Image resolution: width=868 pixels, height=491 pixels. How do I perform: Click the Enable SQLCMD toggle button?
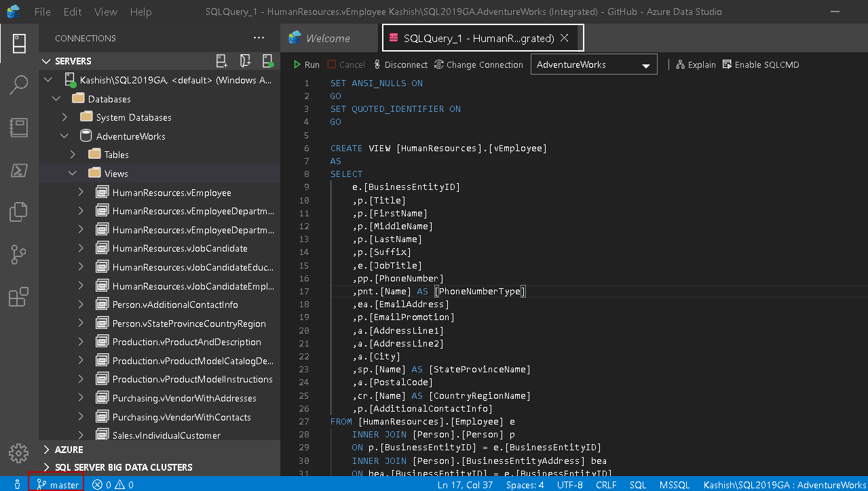(761, 64)
